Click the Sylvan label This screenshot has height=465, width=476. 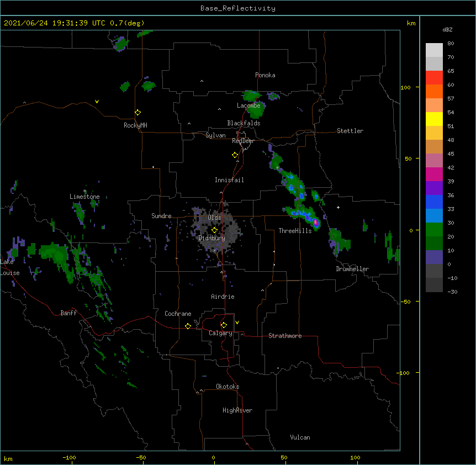pos(215,135)
